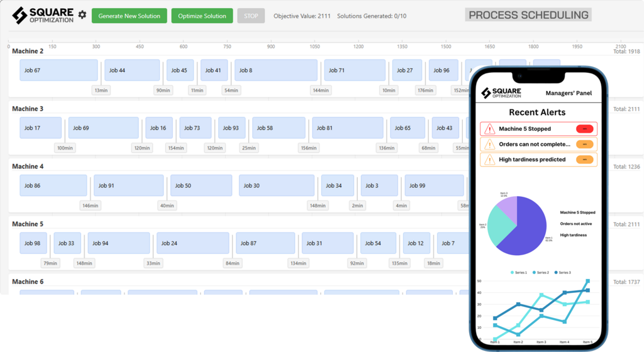Select Job 71 block on Machine 2
The image size is (644, 352).
click(x=354, y=70)
